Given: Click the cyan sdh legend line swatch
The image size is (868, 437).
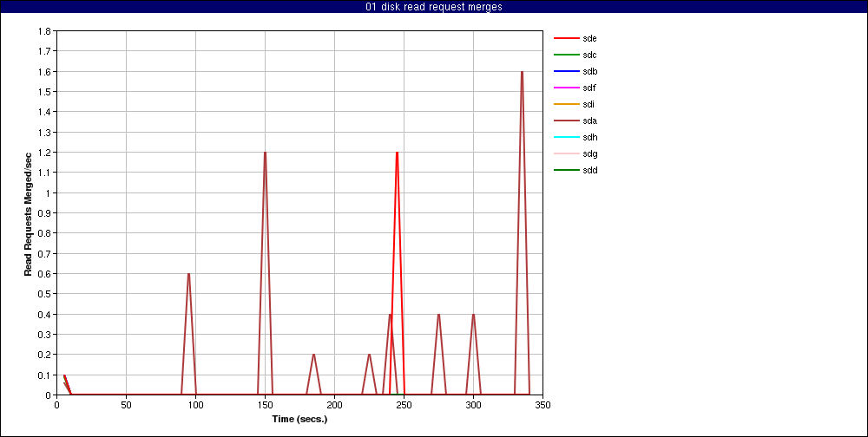Looking at the screenshot, I should click(x=566, y=137).
